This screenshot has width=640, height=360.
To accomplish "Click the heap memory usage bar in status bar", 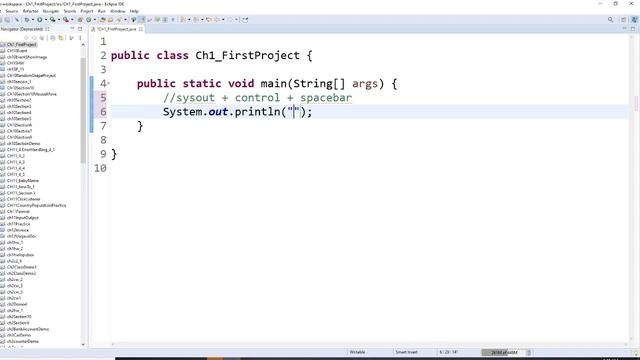I will (x=503, y=352).
